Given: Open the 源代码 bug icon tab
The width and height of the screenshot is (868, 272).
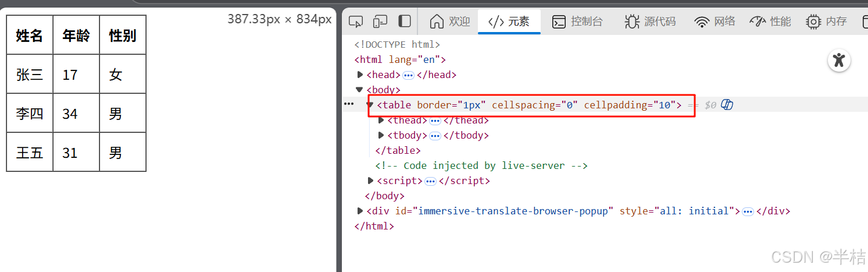Looking at the screenshot, I should (650, 22).
